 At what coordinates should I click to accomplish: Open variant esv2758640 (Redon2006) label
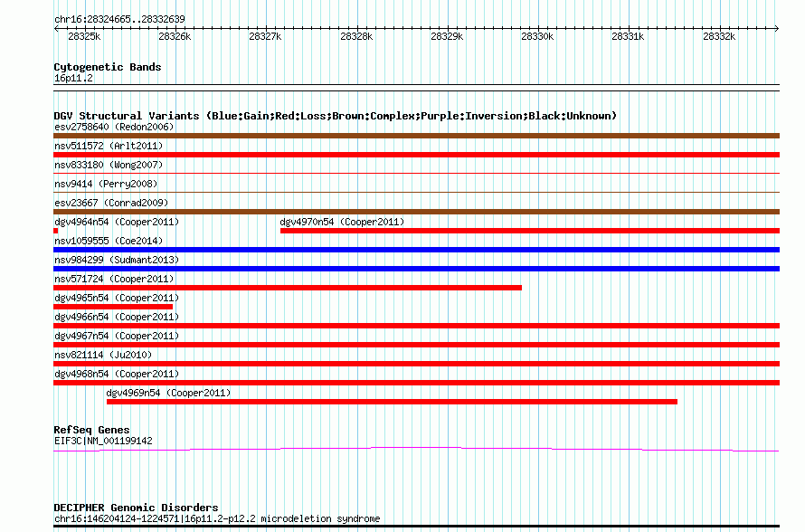[114, 127]
